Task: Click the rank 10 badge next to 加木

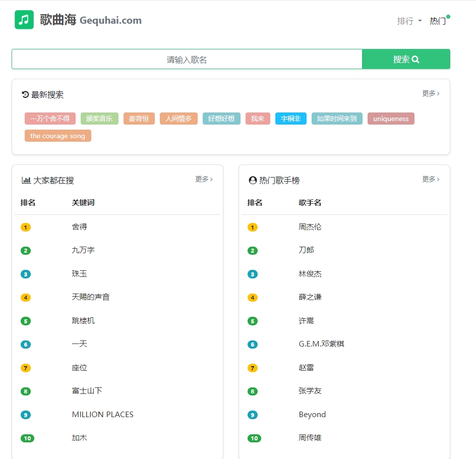Action: pos(27,438)
